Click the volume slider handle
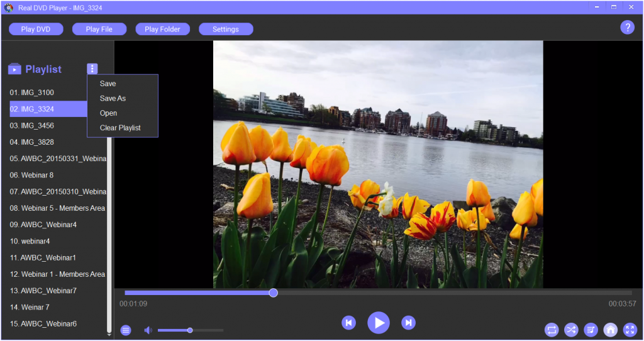Screen dimensions: 644x341 tap(190, 330)
